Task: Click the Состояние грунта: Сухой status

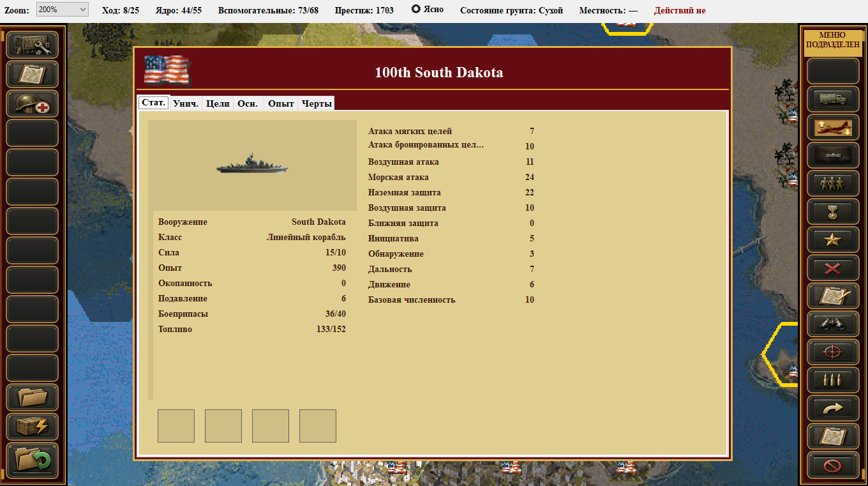Action: (x=511, y=10)
